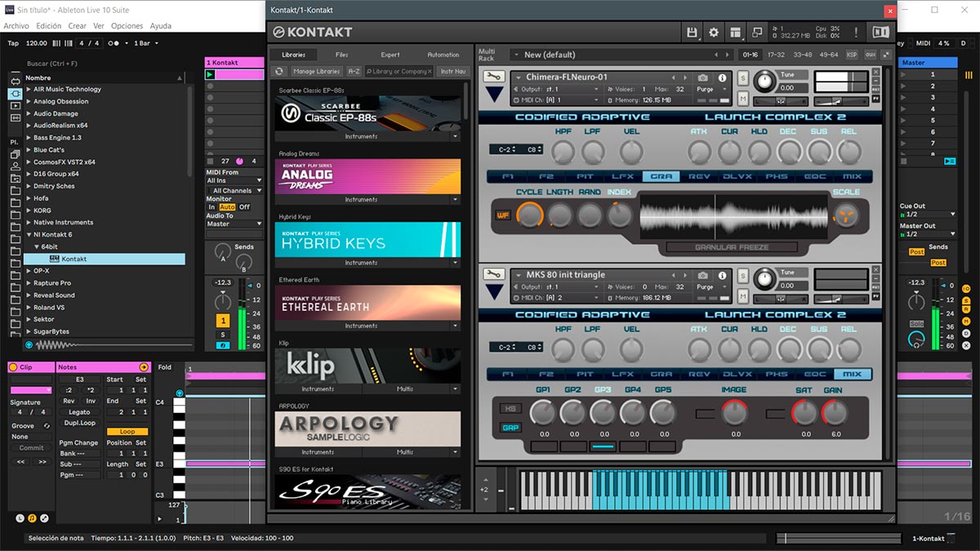
Task: Open Kontakt workspace layout icon
Action: pyautogui.click(x=736, y=32)
